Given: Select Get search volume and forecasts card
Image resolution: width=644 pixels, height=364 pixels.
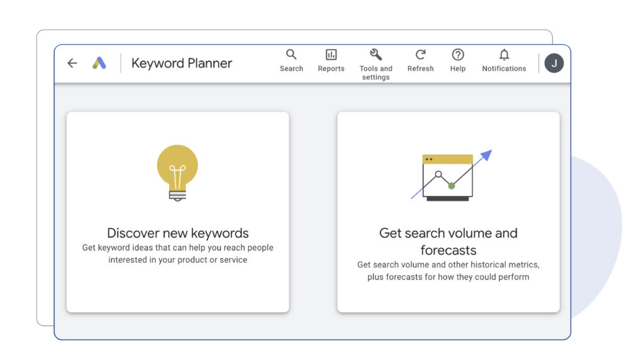Looking at the screenshot, I should tap(448, 212).
